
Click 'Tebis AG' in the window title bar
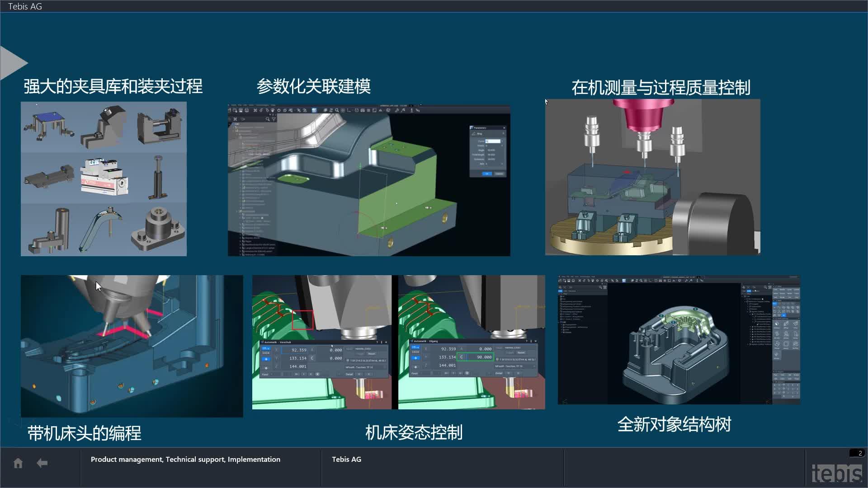tap(25, 6)
